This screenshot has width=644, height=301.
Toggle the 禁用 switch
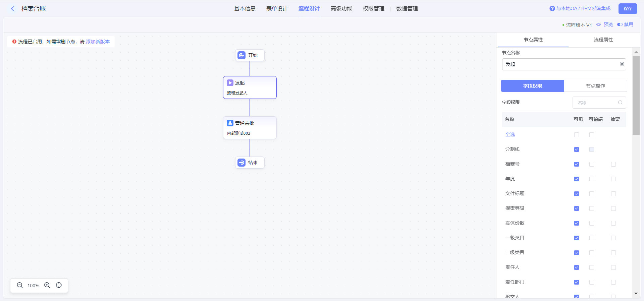(x=620, y=24)
